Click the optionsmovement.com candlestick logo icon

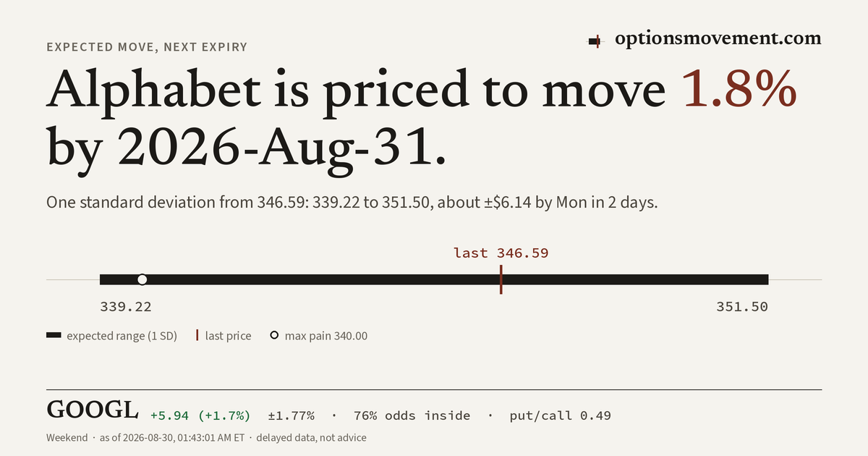[595, 41]
